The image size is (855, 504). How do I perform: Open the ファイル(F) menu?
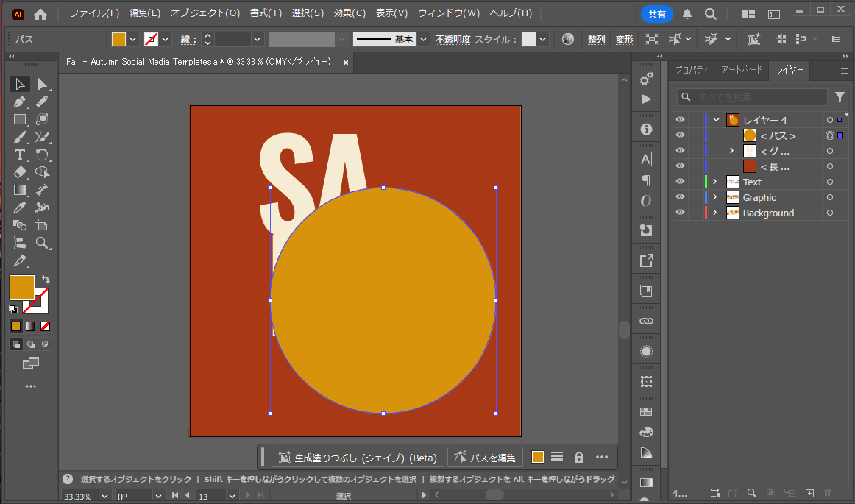pyautogui.click(x=94, y=13)
